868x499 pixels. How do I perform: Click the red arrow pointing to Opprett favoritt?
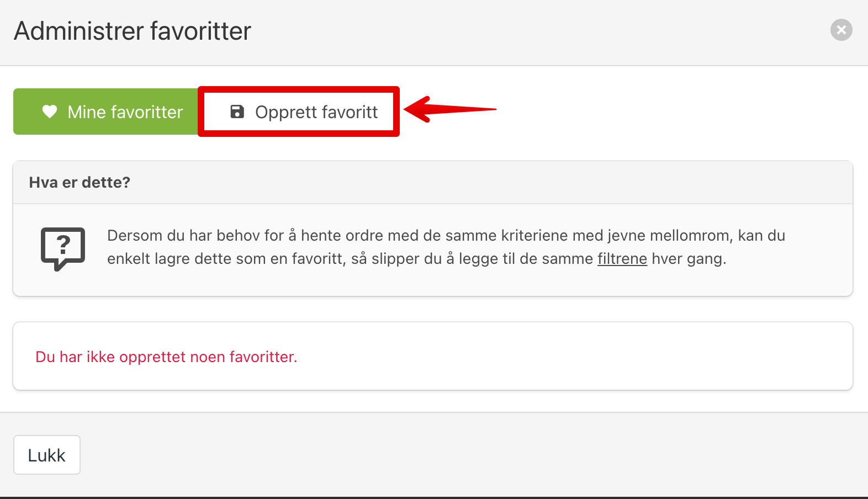[449, 109]
